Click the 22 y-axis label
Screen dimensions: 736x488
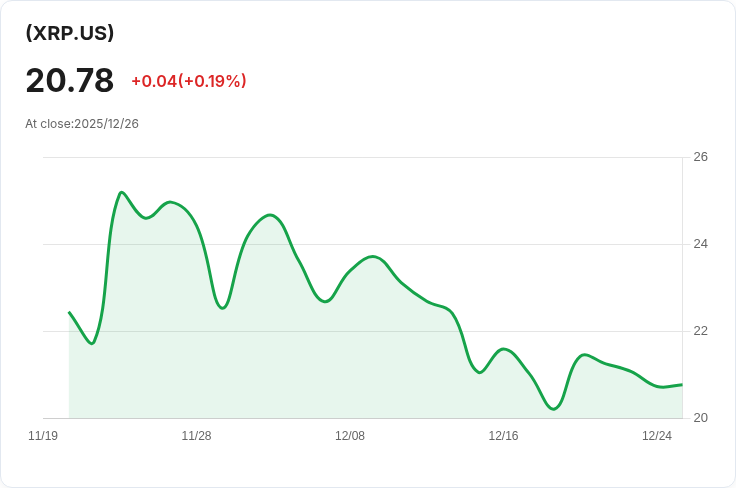pyautogui.click(x=700, y=331)
